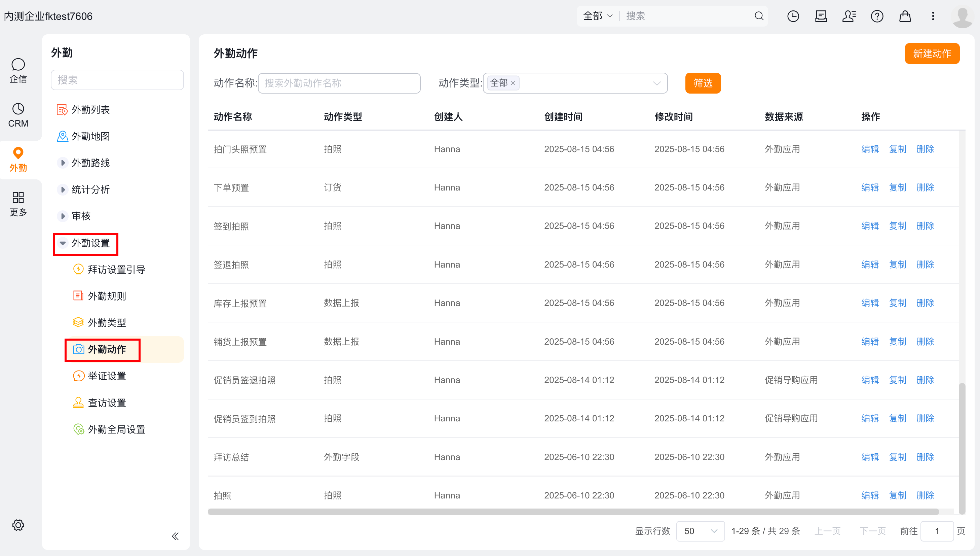Select 外勤类型 menu item
This screenshot has height=556, width=980.
point(100,323)
